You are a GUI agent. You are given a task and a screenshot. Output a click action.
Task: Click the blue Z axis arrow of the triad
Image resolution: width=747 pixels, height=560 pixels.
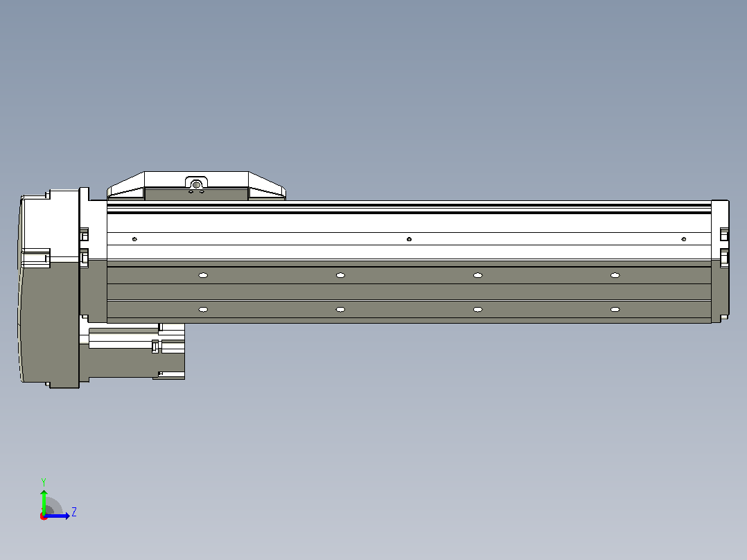[57, 516]
